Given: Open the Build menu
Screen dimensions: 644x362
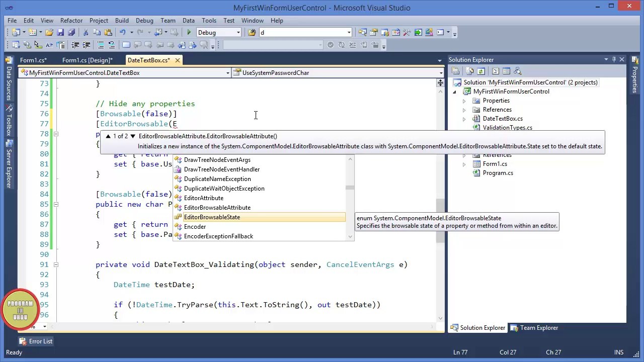Looking at the screenshot, I should coord(122,21).
